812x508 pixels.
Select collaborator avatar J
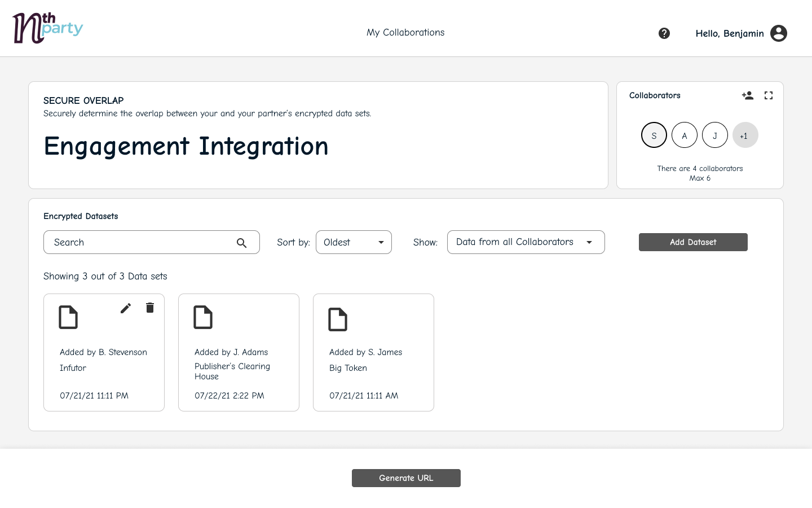715,135
